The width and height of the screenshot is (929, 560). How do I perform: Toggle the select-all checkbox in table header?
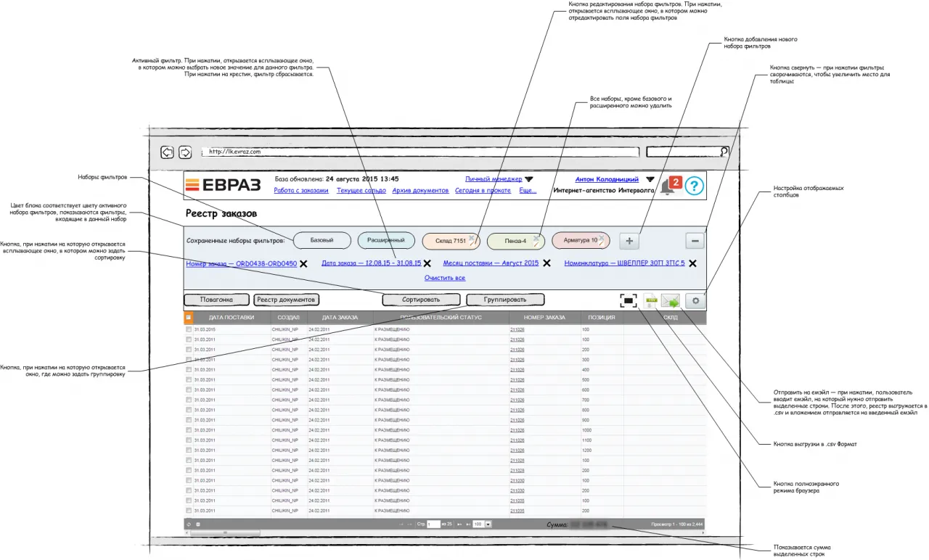coord(188,318)
